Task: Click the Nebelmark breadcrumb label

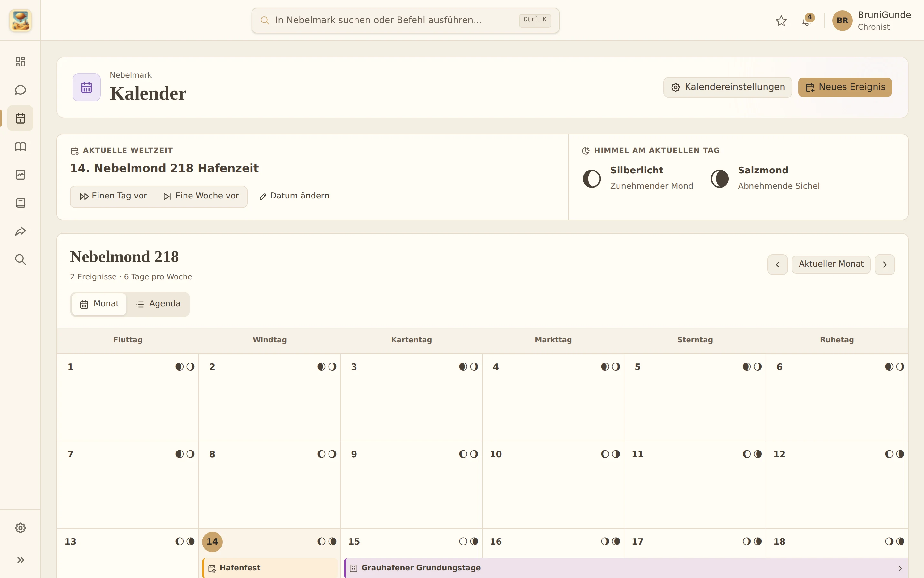Action: [x=131, y=75]
